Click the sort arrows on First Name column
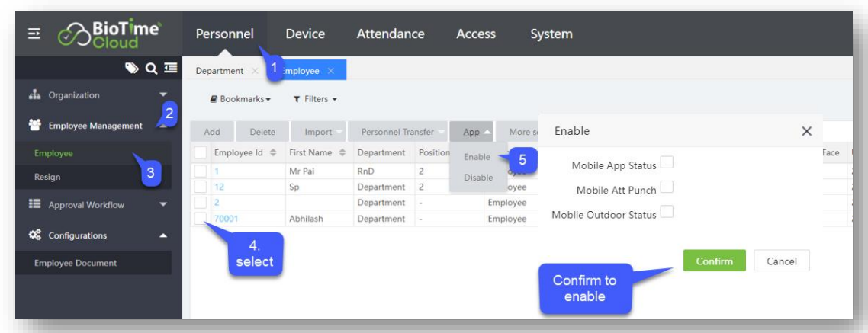868x333 pixels. (342, 152)
